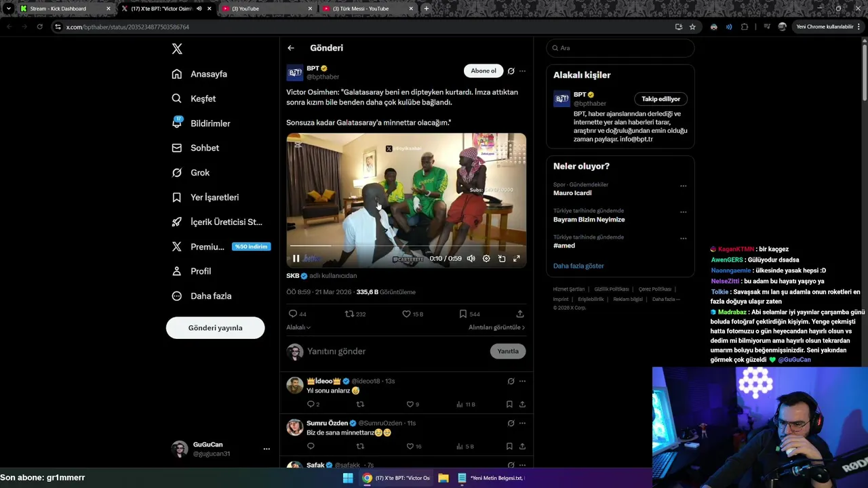Open the tab search dropdown arrow
Image resolution: width=868 pixels, height=488 pixels.
[x=8, y=9]
